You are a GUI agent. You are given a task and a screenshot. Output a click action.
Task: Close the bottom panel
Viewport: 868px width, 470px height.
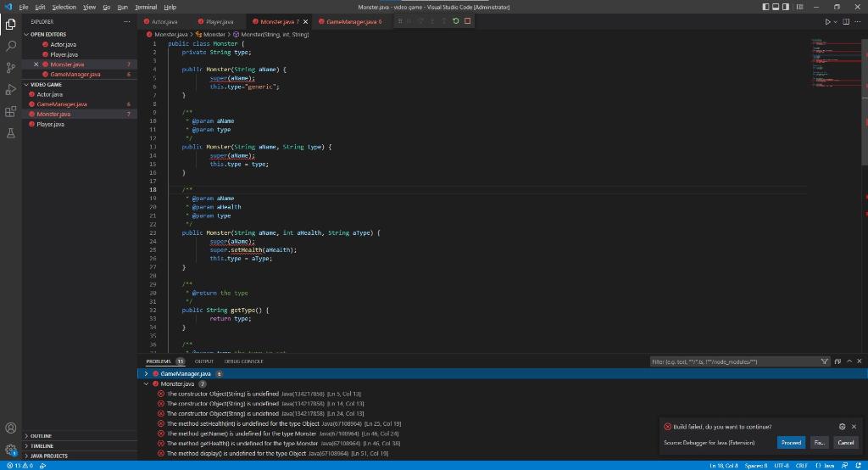point(860,361)
